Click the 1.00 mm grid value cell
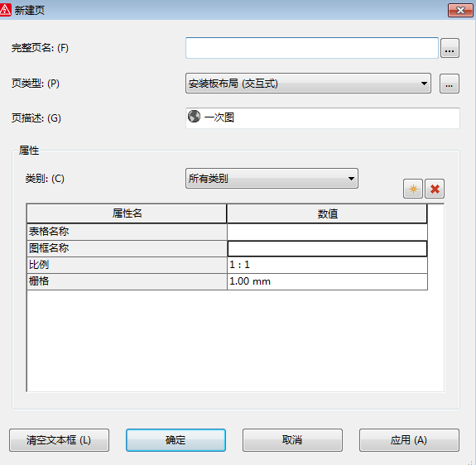 [327, 281]
